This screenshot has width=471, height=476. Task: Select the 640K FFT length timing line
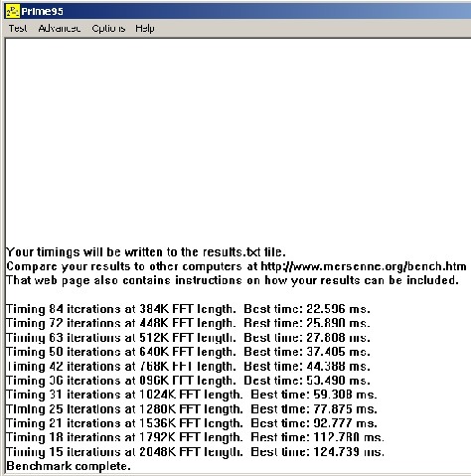pos(188,352)
